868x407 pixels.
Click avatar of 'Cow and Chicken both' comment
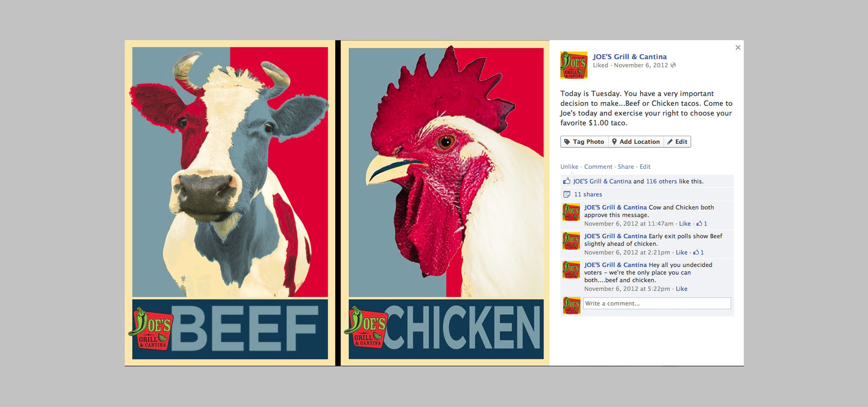(x=571, y=212)
